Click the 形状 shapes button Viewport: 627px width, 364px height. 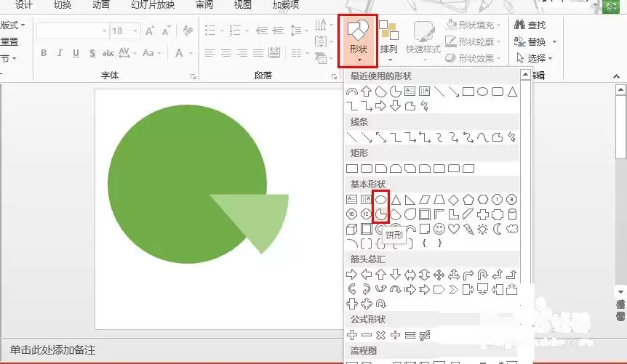pos(358,41)
